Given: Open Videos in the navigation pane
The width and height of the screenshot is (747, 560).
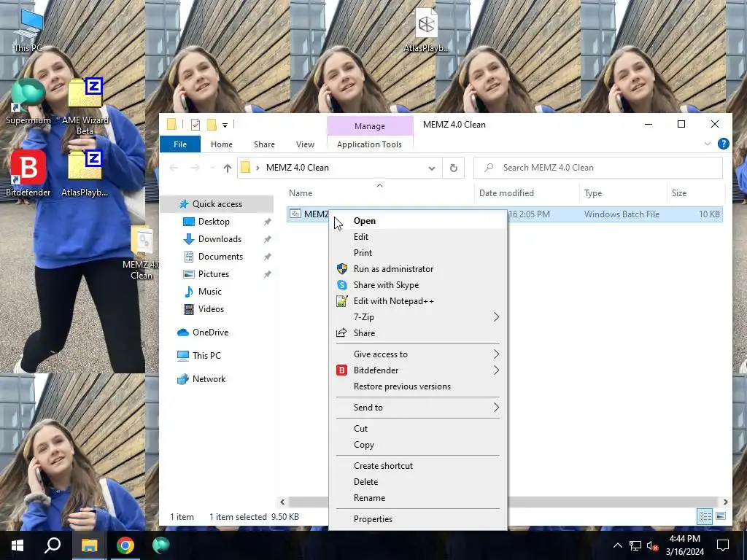Looking at the screenshot, I should pyautogui.click(x=211, y=309).
